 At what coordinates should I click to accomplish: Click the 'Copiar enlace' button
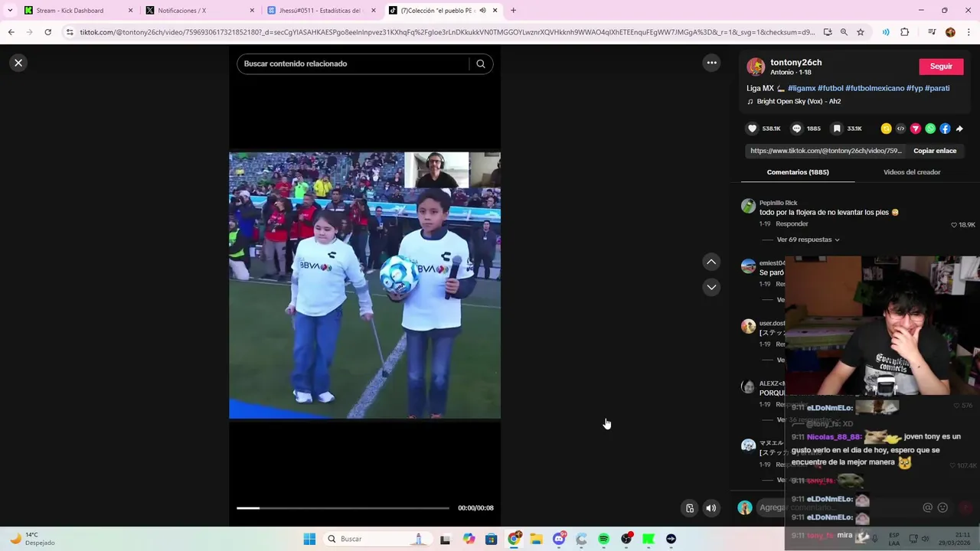[x=935, y=151]
